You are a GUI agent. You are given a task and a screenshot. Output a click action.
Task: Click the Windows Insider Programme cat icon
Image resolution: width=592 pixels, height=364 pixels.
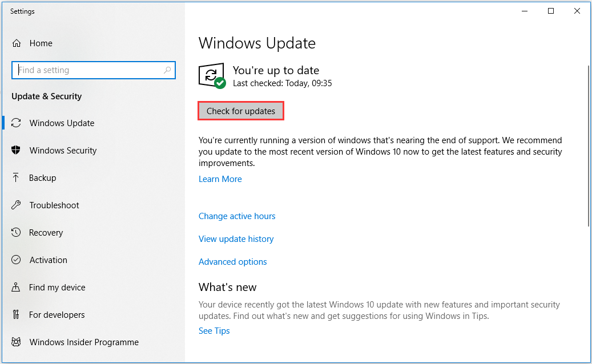point(16,342)
